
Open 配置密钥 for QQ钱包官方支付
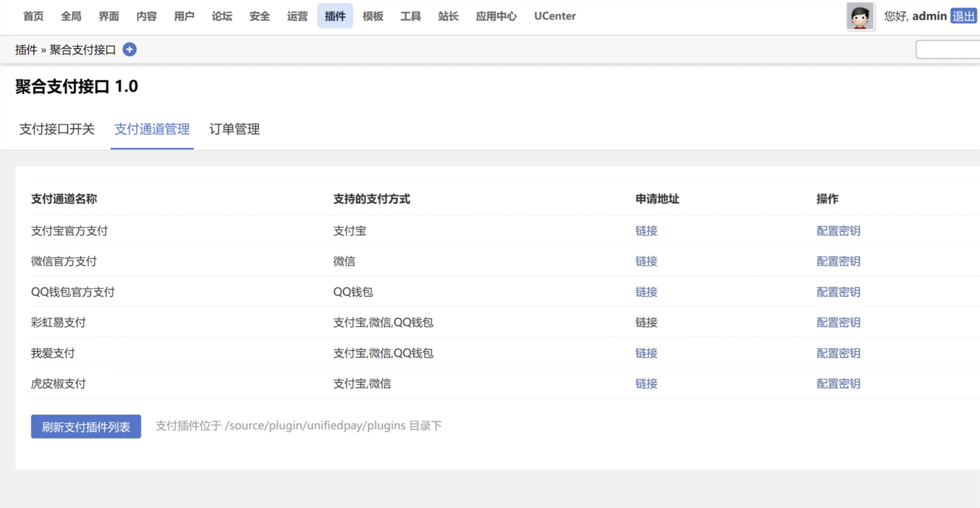click(838, 292)
